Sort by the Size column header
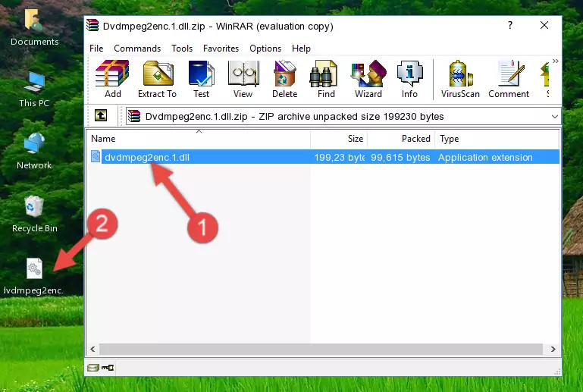This screenshot has height=392, width=583. click(x=339, y=139)
